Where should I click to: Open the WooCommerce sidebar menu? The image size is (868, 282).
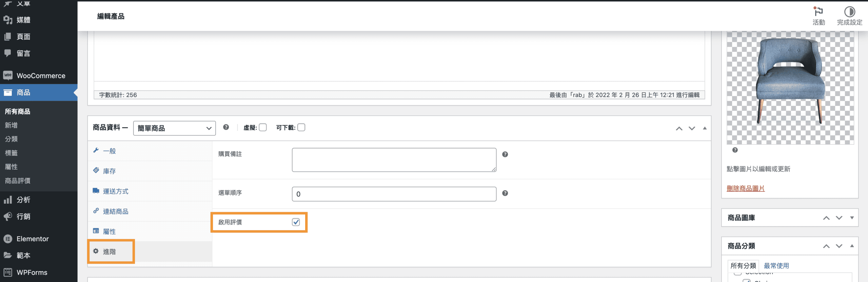41,76
